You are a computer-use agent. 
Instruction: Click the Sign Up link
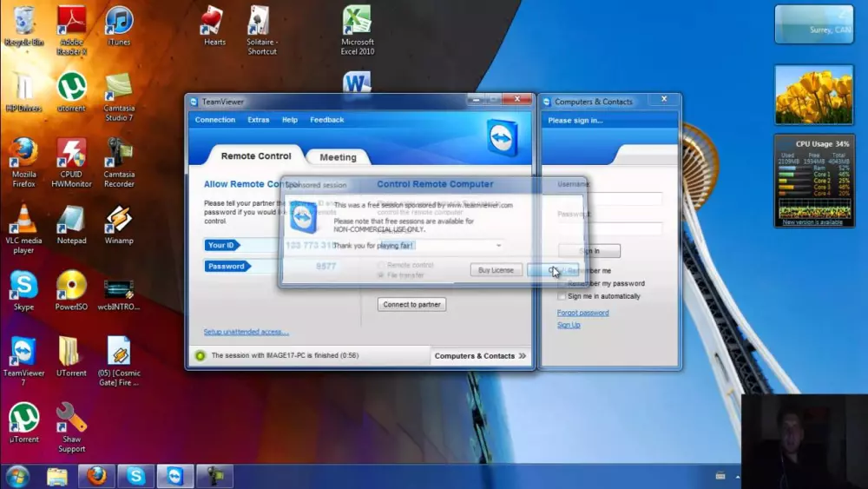tap(569, 325)
